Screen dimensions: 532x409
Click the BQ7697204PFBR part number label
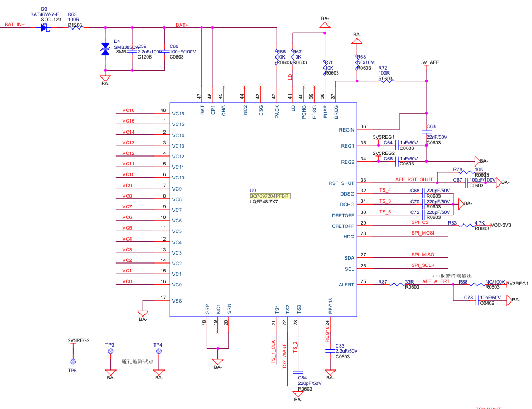point(270,196)
